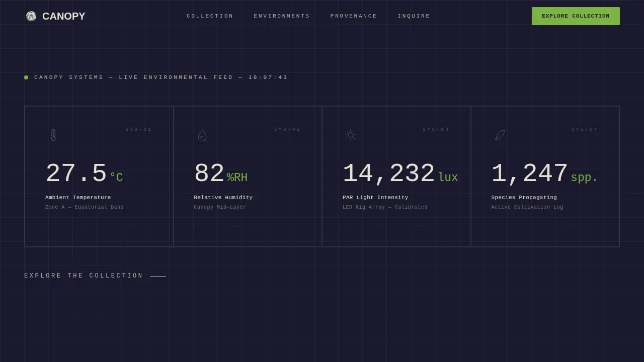Click the 'Relative Humidity' title

click(223, 198)
